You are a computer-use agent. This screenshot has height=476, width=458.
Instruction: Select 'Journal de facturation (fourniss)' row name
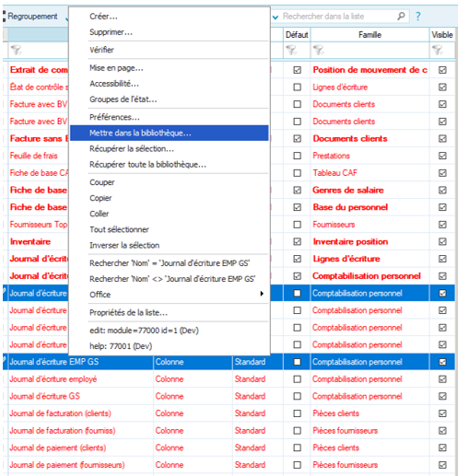(63, 431)
